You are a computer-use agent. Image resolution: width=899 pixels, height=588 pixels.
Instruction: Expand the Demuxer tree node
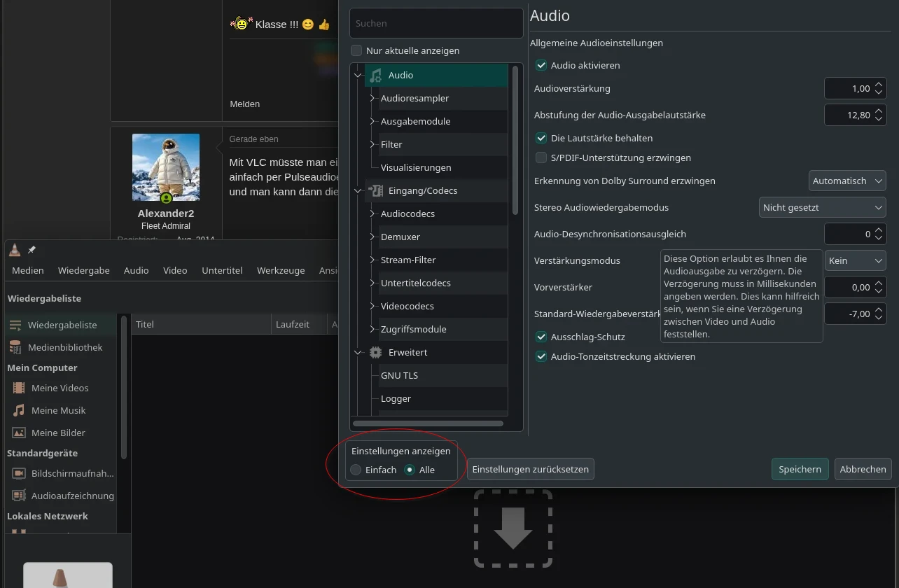[x=373, y=237]
